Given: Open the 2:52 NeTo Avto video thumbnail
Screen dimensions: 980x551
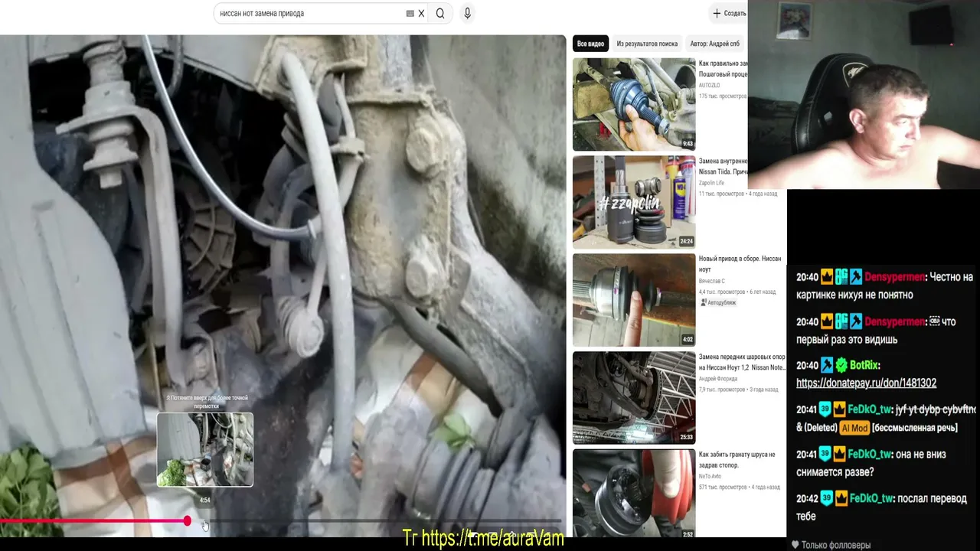Looking at the screenshot, I should click(634, 493).
